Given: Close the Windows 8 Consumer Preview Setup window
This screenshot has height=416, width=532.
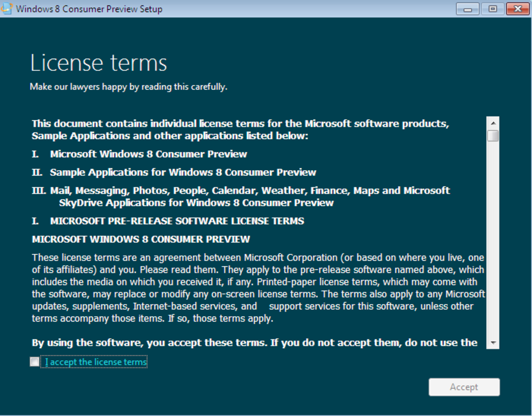Looking at the screenshot, I should pyautogui.click(x=517, y=8).
